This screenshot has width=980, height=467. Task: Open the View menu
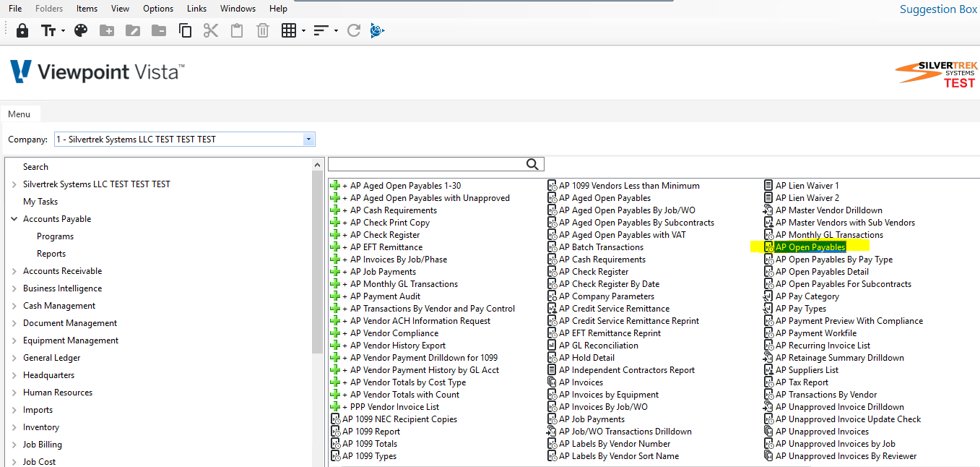point(121,9)
